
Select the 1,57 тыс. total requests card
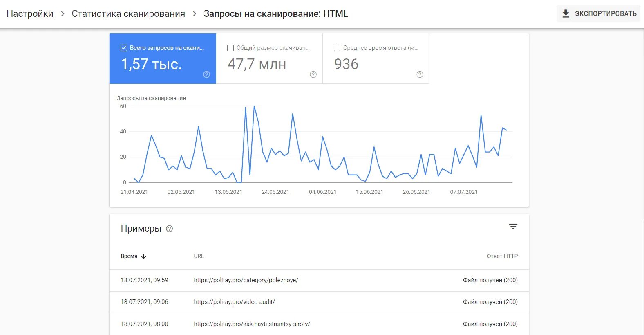163,58
